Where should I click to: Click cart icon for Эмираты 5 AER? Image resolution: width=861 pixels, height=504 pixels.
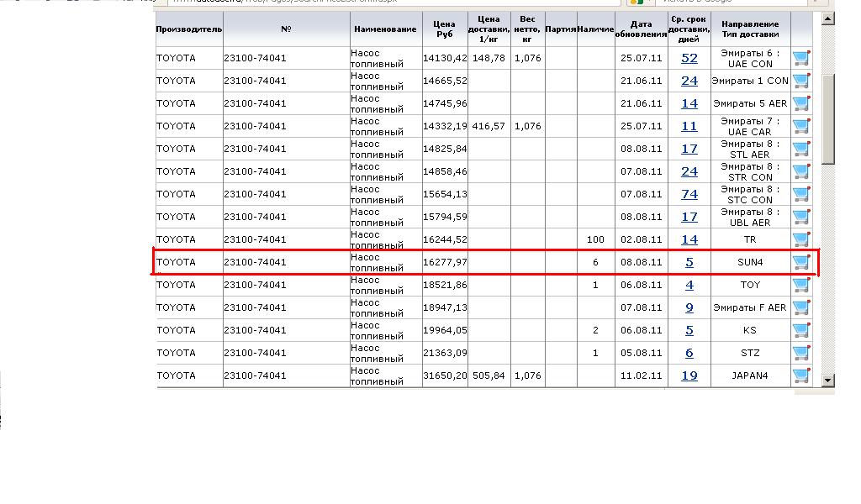pos(801,103)
